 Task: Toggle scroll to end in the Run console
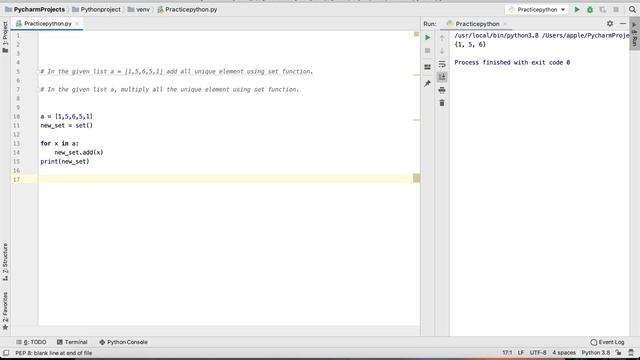click(x=442, y=77)
